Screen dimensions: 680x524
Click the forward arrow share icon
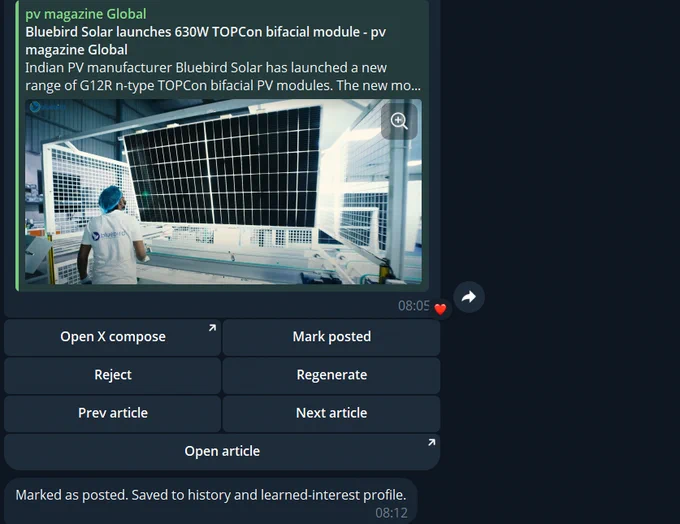pyautogui.click(x=469, y=297)
